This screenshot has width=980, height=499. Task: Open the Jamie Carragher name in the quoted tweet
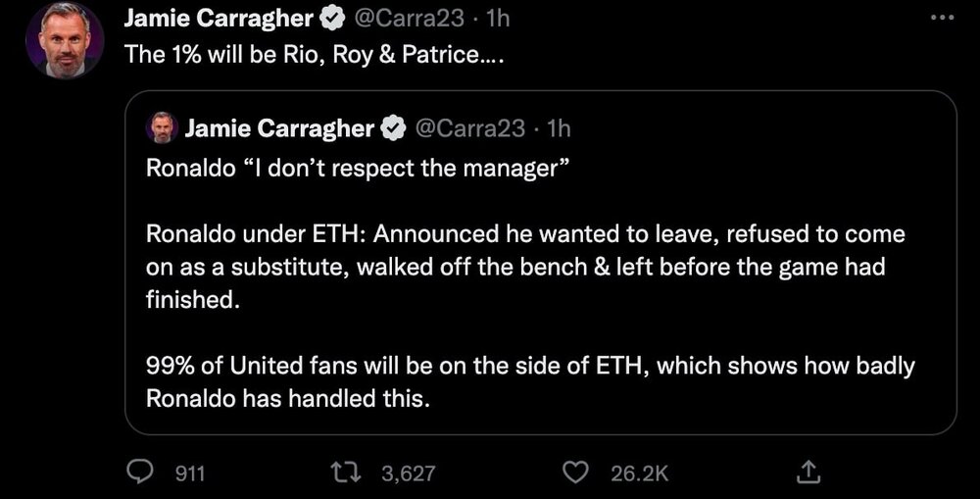point(279,127)
